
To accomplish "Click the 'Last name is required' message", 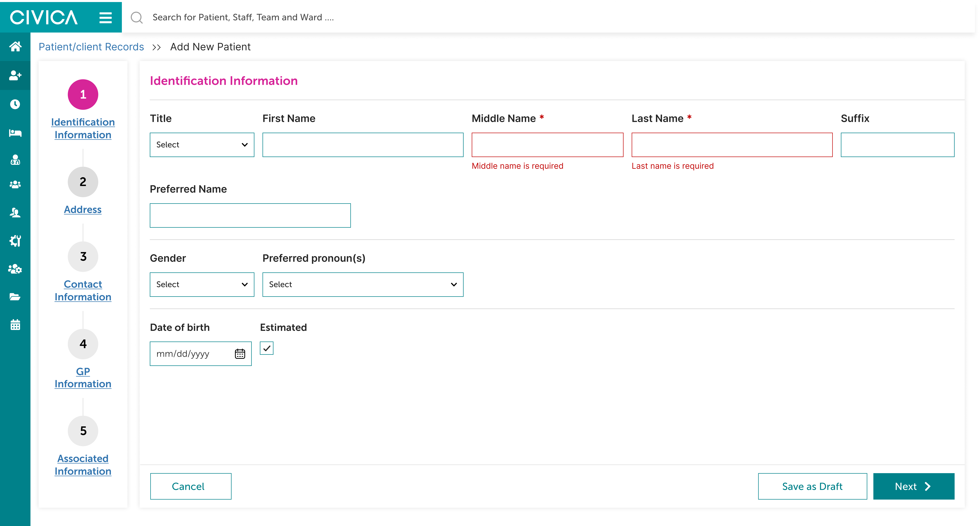I will [x=673, y=166].
